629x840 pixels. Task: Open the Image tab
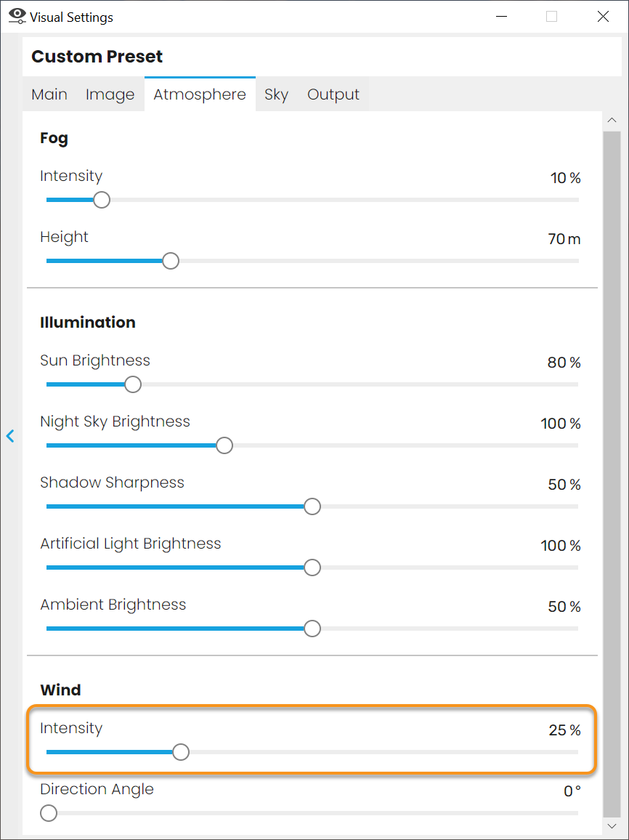coord(110,94)
